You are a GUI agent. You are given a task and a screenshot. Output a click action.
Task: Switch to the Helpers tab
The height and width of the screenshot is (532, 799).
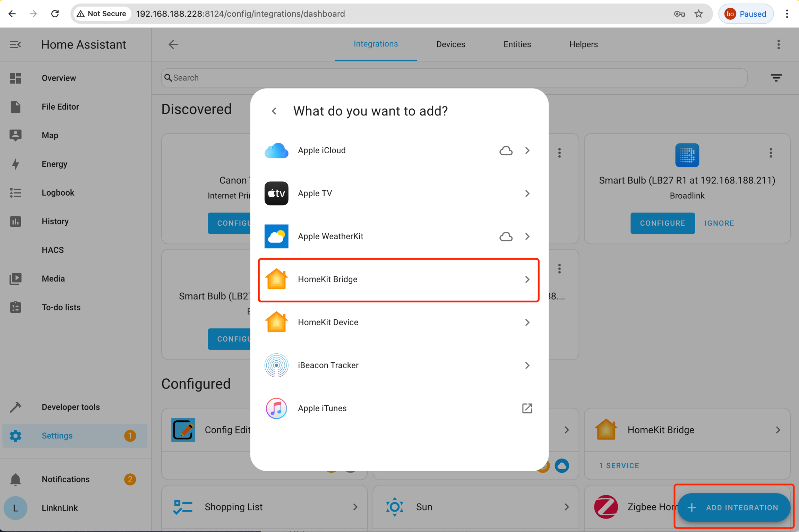pyautogui.click(x=583, y=44)
